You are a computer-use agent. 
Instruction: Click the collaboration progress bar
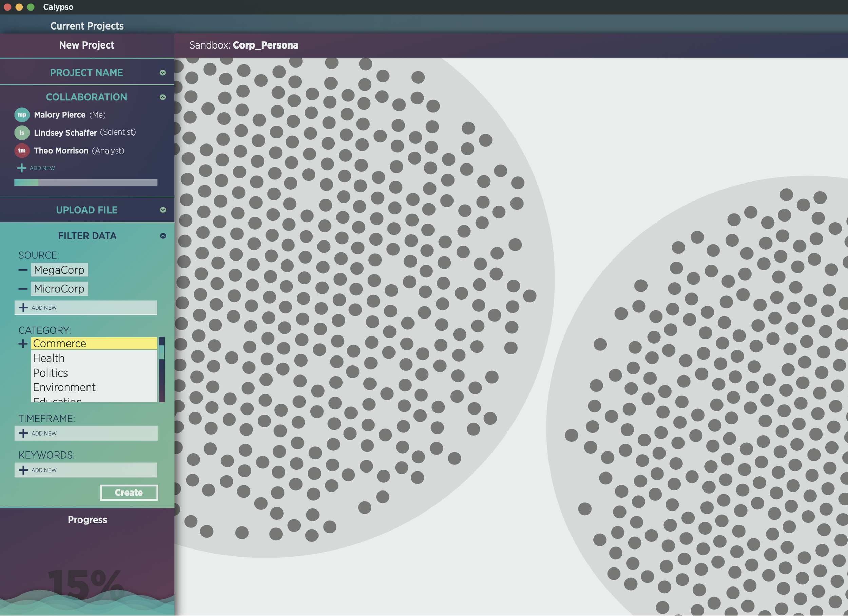[85, 182]
